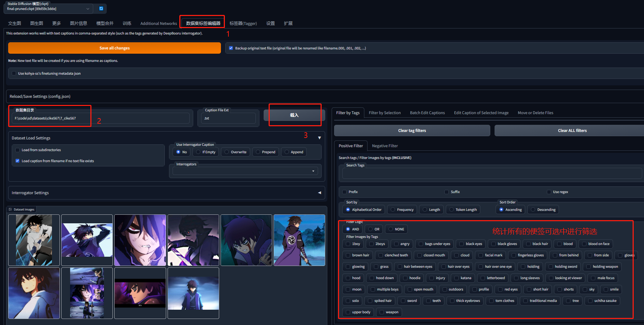Click the Caption File Ext field
Viewport: 644px width, 325px height.
click(228, 118)
